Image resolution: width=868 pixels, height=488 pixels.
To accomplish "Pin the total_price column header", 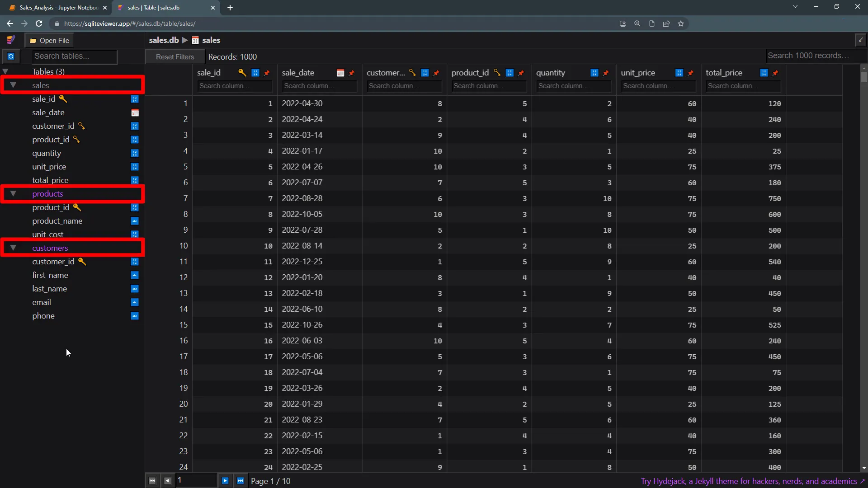I will (x=775, y=73).
